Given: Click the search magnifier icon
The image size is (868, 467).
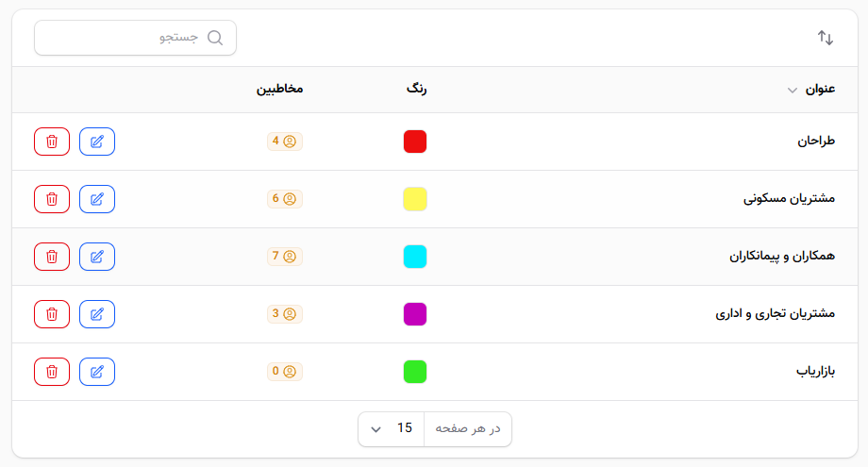Looking at the screenshot, I should [215, 38].
